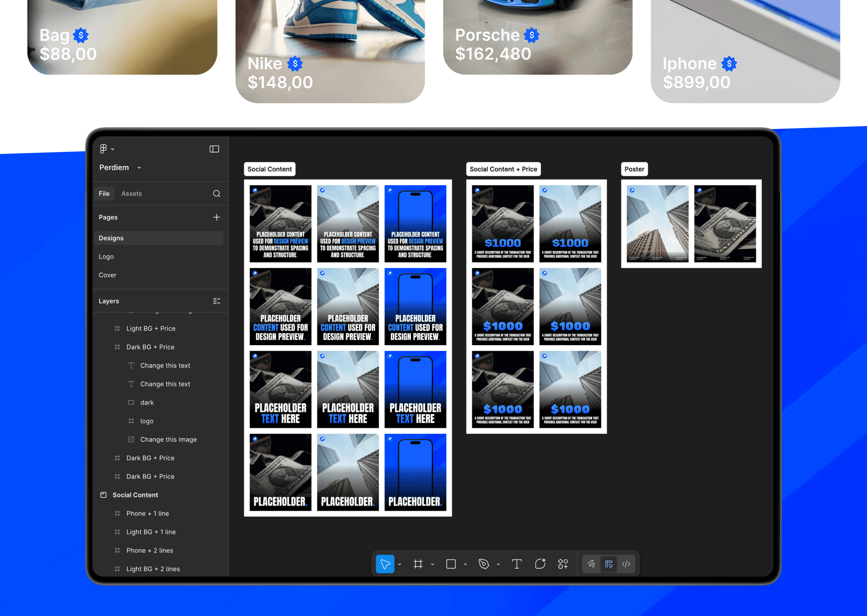Open the Pen tool options chevron
Viewport: 867px width, 616px height.
pyautogui.click(x=498, y=564)
